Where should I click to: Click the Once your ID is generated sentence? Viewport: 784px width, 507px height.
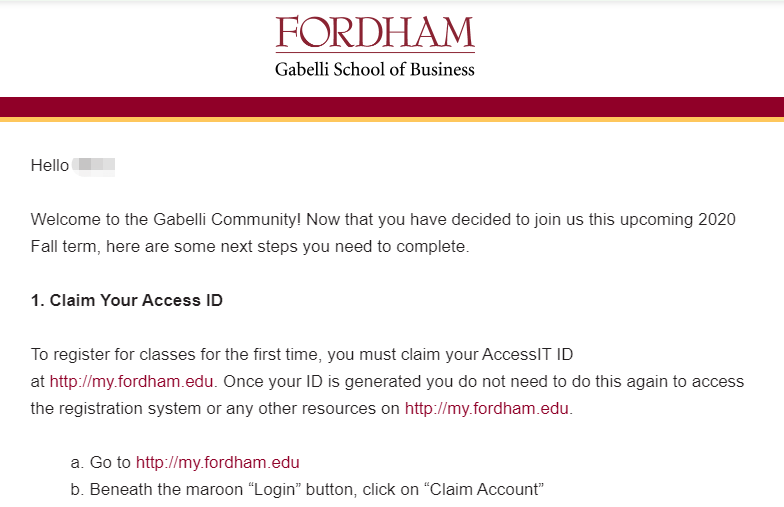484,382
